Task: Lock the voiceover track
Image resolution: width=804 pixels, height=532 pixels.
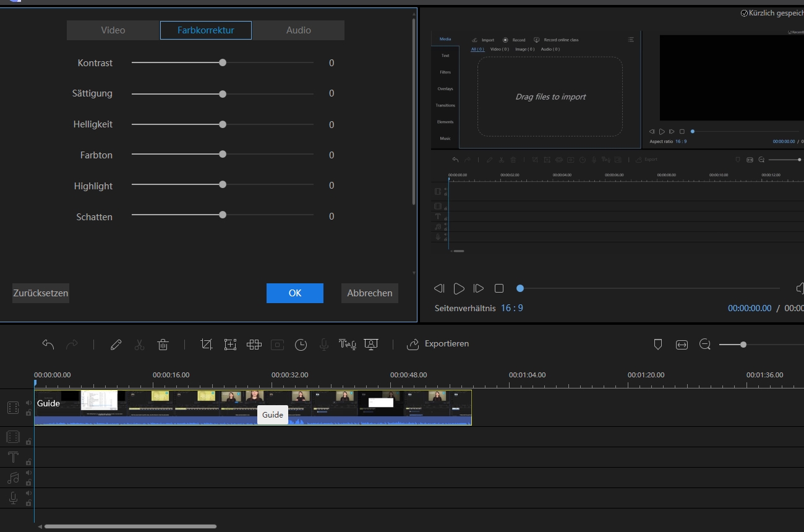Action: click(28, 503)
